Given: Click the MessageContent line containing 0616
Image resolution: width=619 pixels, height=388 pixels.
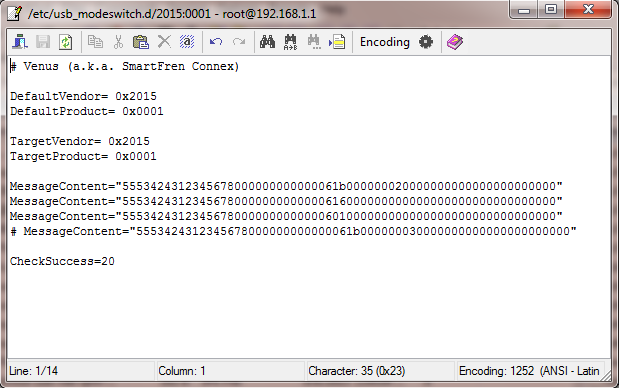Looking at the screenshot, I should pyautogui.click(x=286, y=201).
